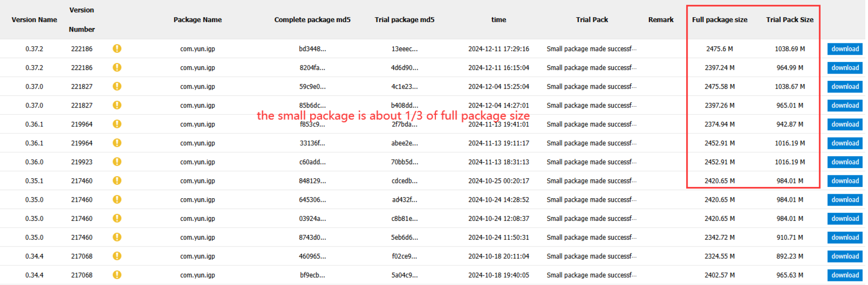The image size is (868, 285).
Task: Reveal the full Trial Pack message for version 0.36.1
Action: pos(592,124)
